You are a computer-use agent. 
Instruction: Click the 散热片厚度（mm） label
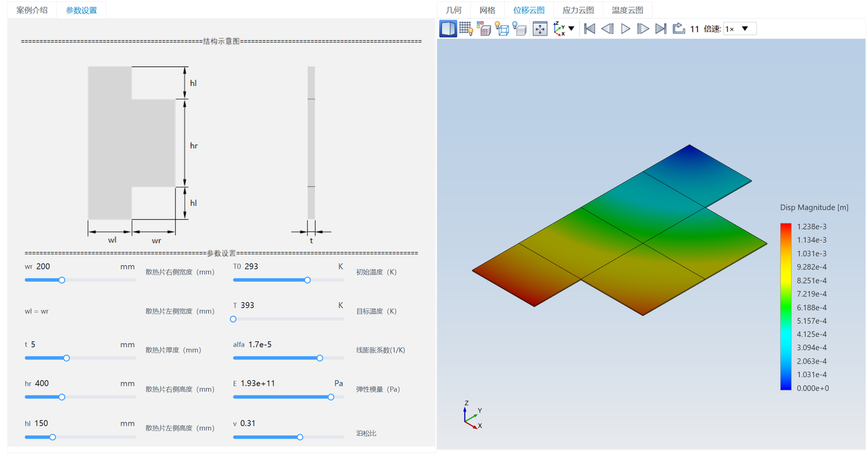pyautogui.click(x=173, y=350)
